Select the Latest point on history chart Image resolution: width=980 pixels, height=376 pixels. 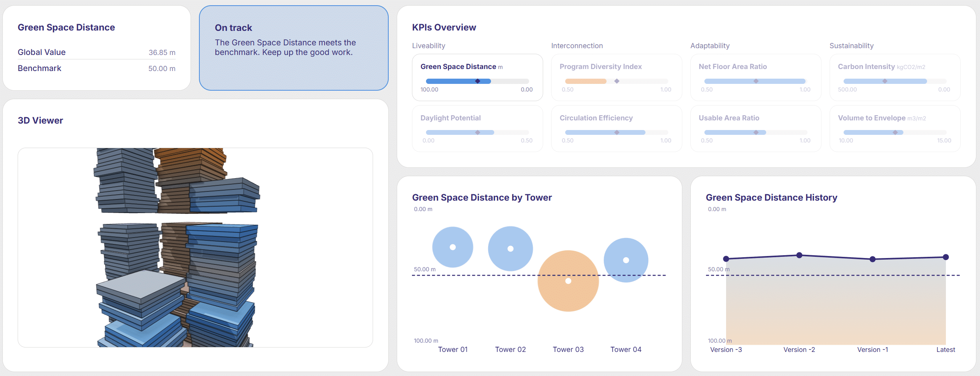tap(946, 257)
